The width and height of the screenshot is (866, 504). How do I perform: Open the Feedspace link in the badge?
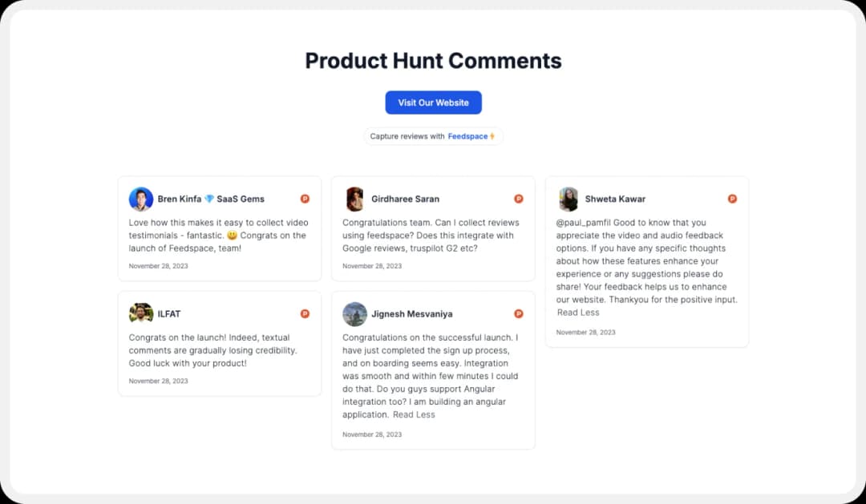[467, 136]
